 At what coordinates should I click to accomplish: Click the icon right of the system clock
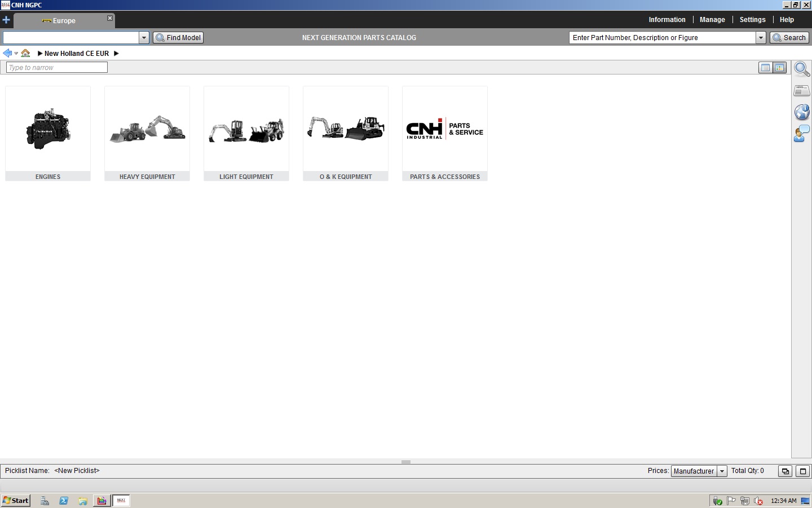click(806, 501)
